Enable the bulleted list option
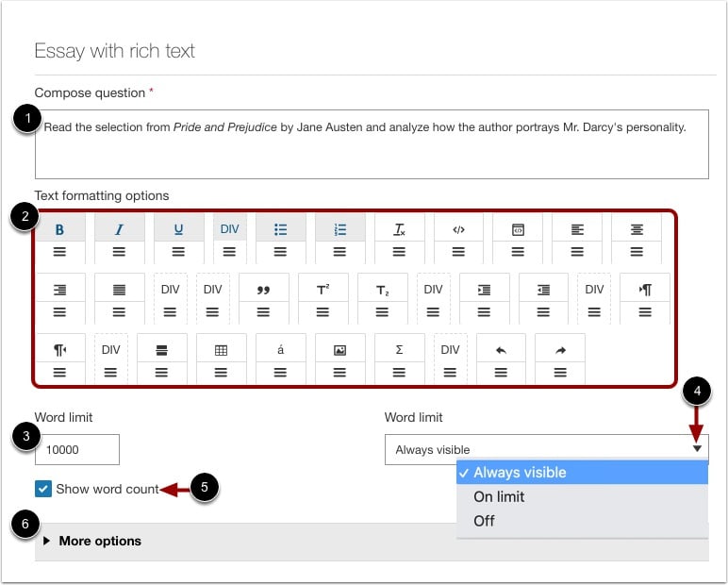Viewport: 728px width, 585px height. click(280, 229)
